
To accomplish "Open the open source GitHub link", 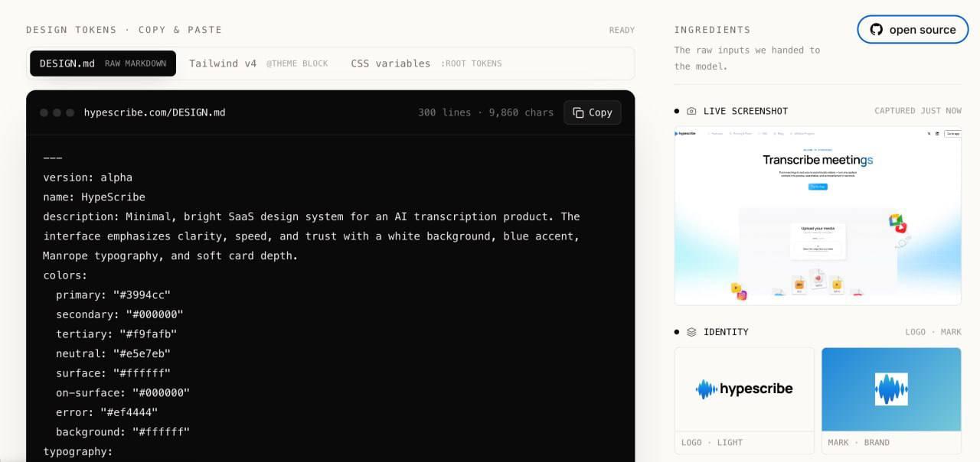I will 913,30.
